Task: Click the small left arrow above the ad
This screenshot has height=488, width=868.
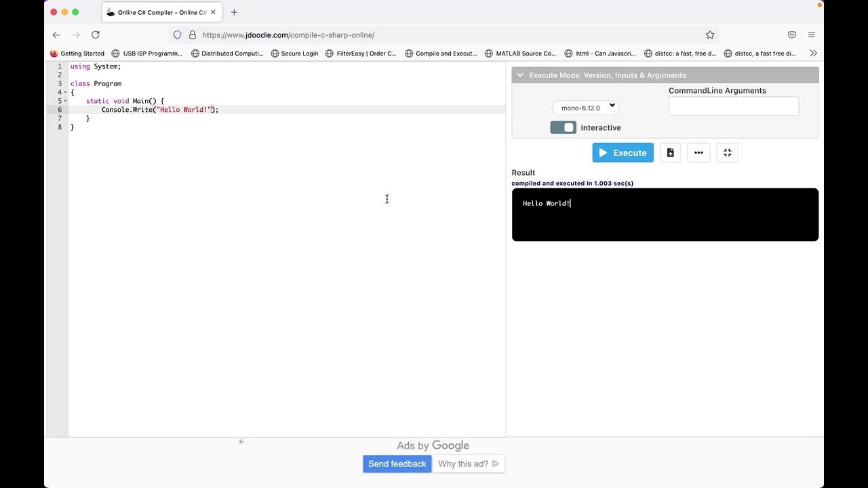Action: tap(241, 442)
